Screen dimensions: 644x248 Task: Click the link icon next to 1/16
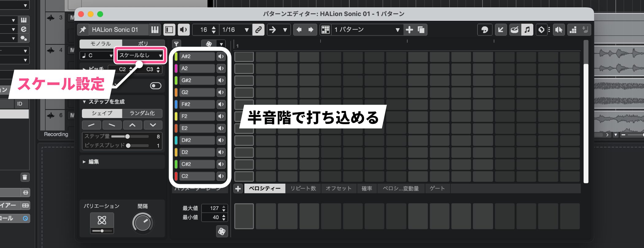(x=258, y=30)
